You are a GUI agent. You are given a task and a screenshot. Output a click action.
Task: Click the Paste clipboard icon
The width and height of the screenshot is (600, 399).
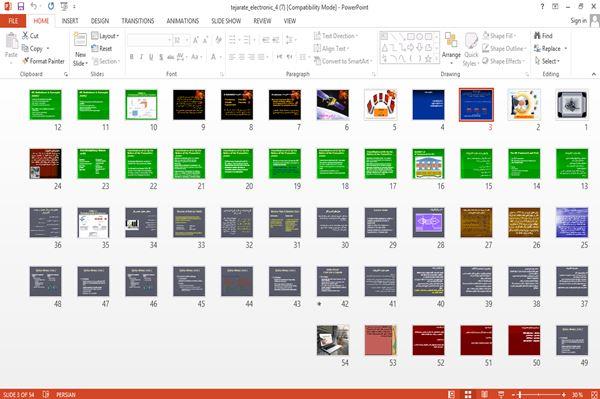[x=11, y=41]
